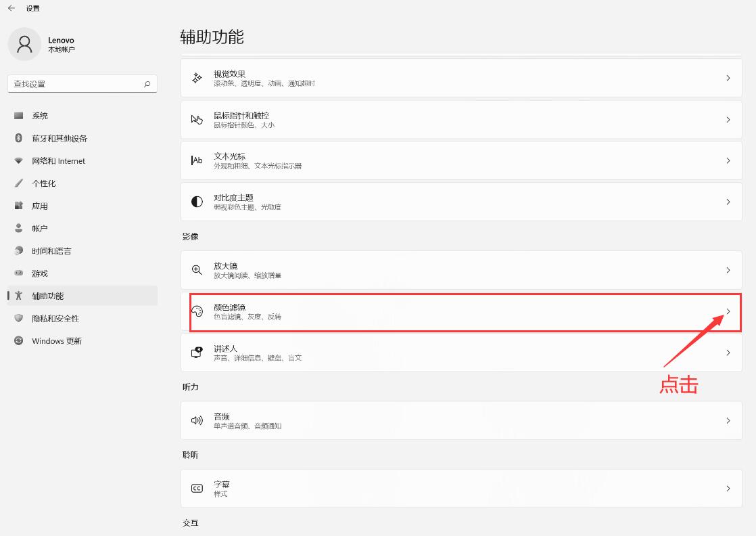
Task: Click the 字幕 CC icon
Action: click(197, 489)
